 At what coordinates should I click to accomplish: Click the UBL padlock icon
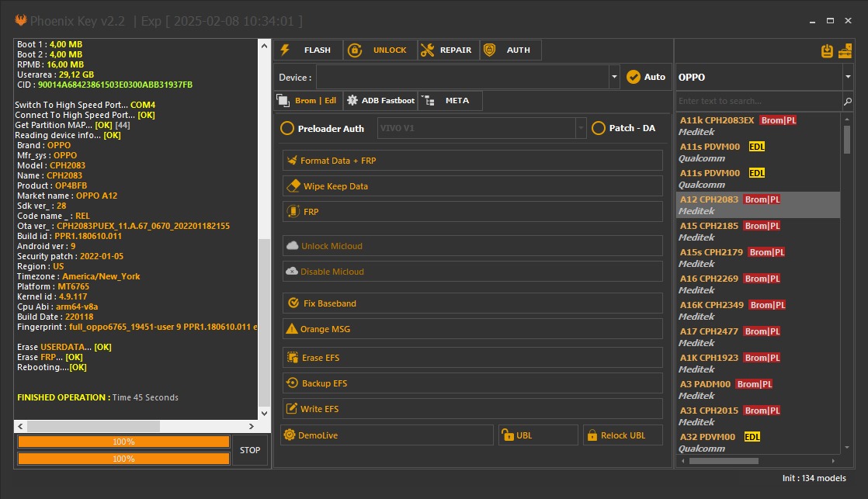click(510, 435)
